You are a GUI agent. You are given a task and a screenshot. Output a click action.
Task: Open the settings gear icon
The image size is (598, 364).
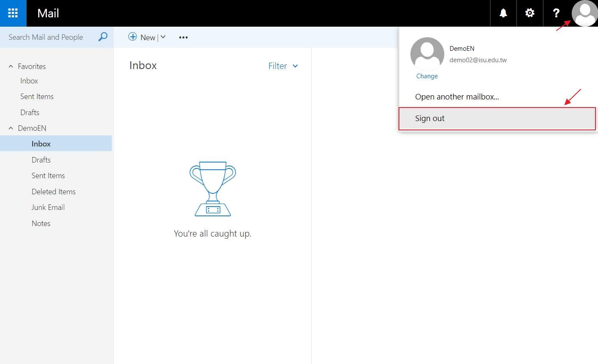pos(529,13)
